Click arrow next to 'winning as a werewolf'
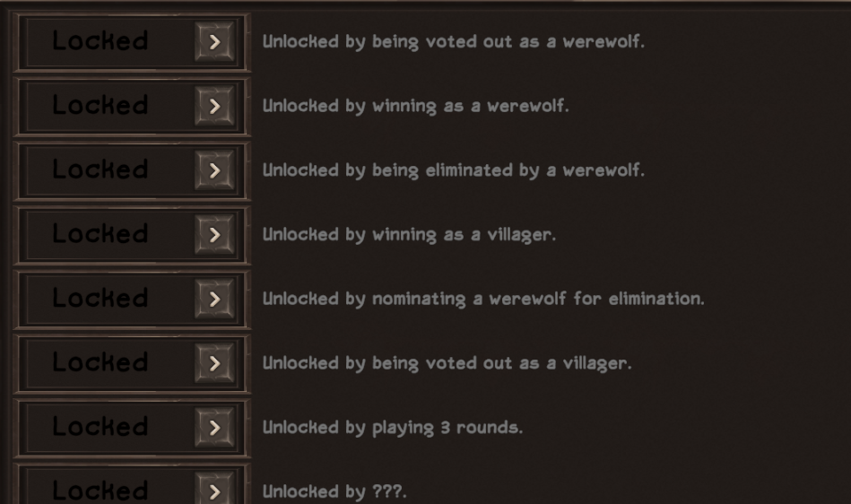The width and height of the screenshot is (851, 504). (x=215, y=106)
